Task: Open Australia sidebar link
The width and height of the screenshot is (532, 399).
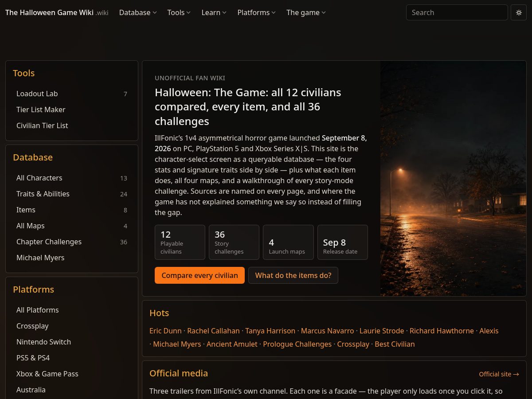Action: pyautogui.click(x=72, y=390)
